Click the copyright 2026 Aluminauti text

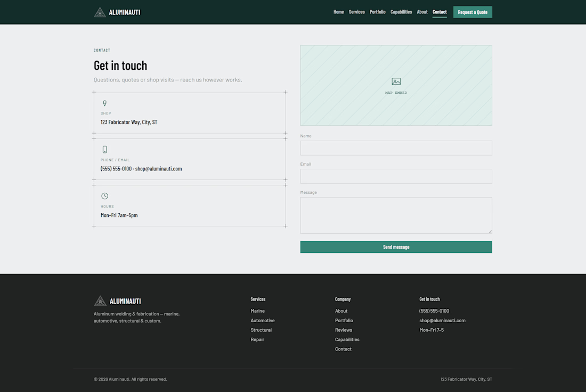[130, 379]
